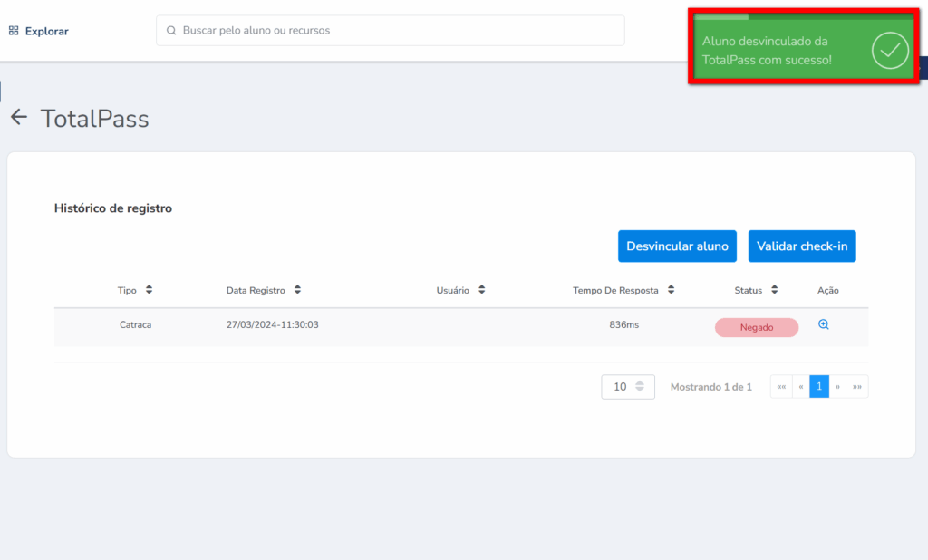Click Desvincular aluno button
This screenshot has height=560, width=928.
677,246
